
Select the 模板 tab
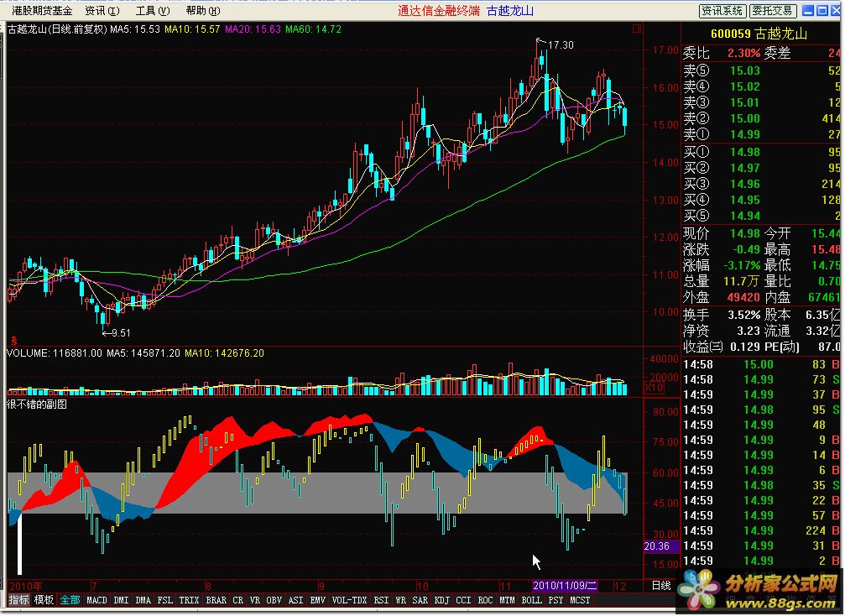[44, 600]
